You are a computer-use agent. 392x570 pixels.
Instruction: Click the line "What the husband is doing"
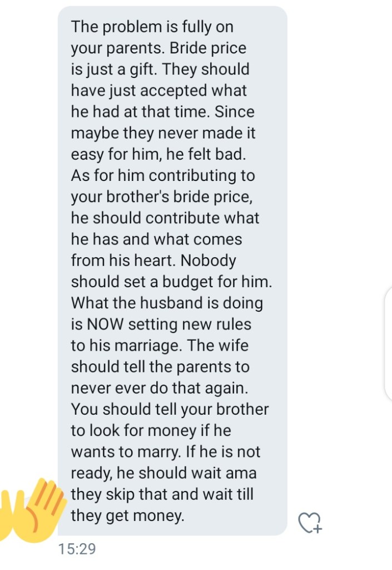(x=167, y=303)
